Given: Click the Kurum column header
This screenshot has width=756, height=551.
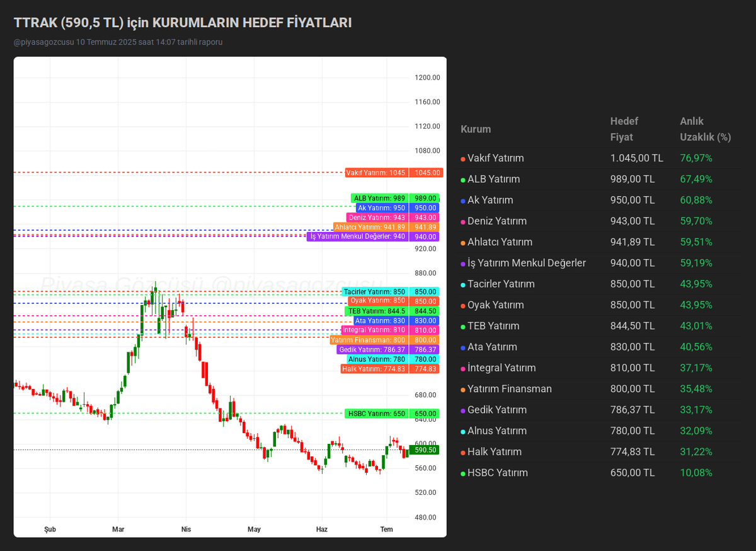Looking at the screenshot, I should (x=476, y=129).
